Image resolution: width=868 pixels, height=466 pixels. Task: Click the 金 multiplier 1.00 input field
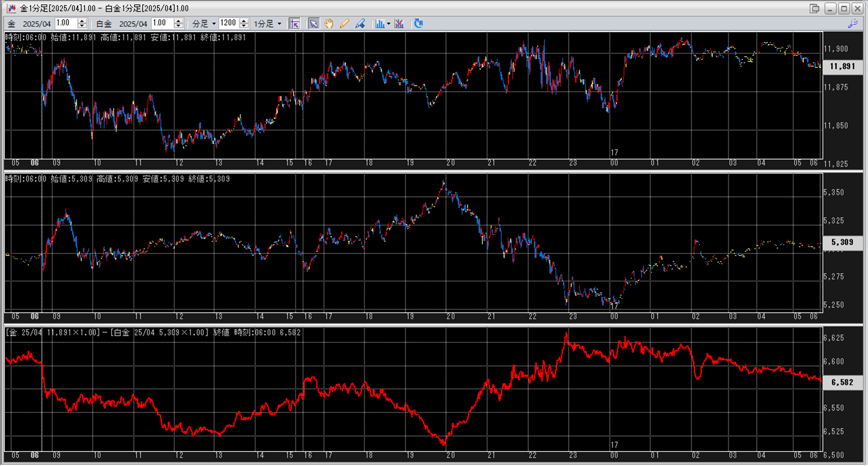[66, 23]
